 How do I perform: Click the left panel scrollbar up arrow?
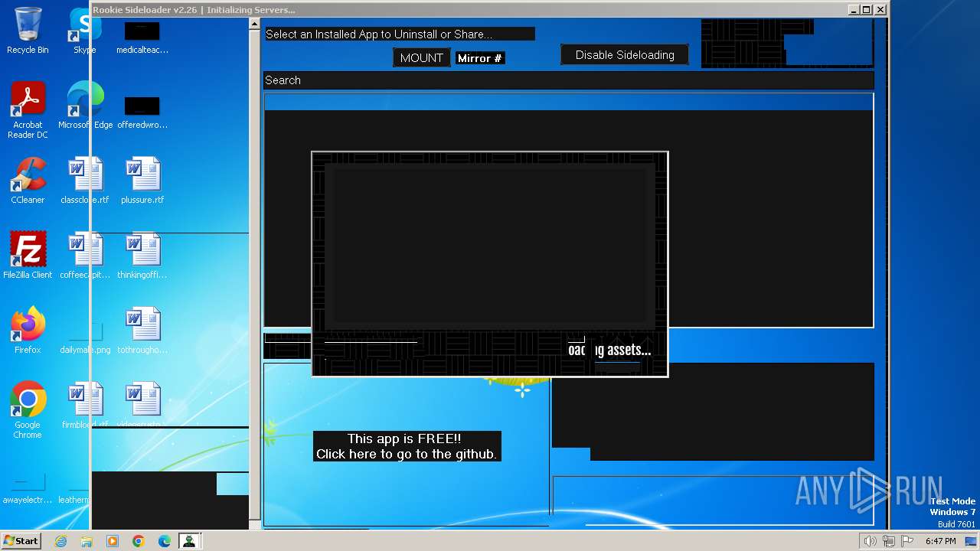tap(254, 24)
